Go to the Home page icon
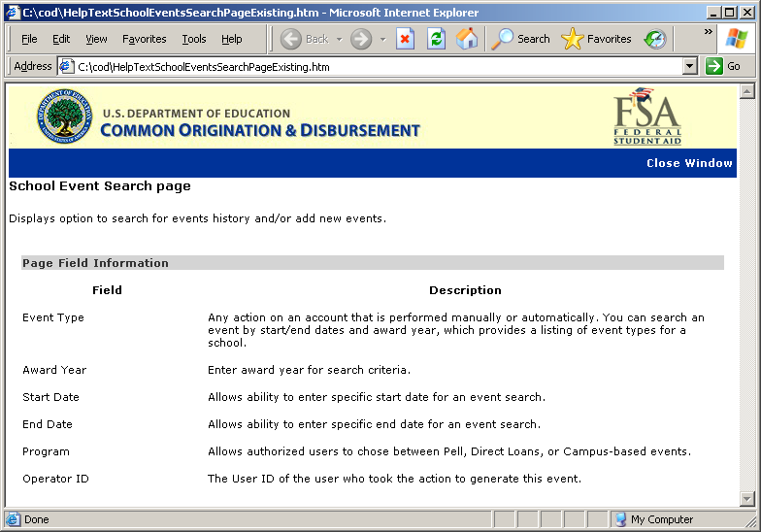Viewport: 761px width, 532px height. click(x=467, y=39)
